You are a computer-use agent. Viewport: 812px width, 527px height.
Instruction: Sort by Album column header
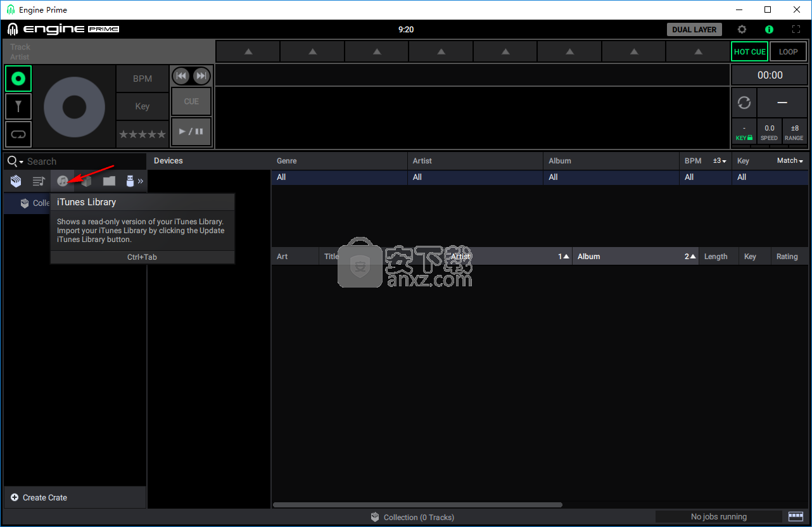coord(635,257)
